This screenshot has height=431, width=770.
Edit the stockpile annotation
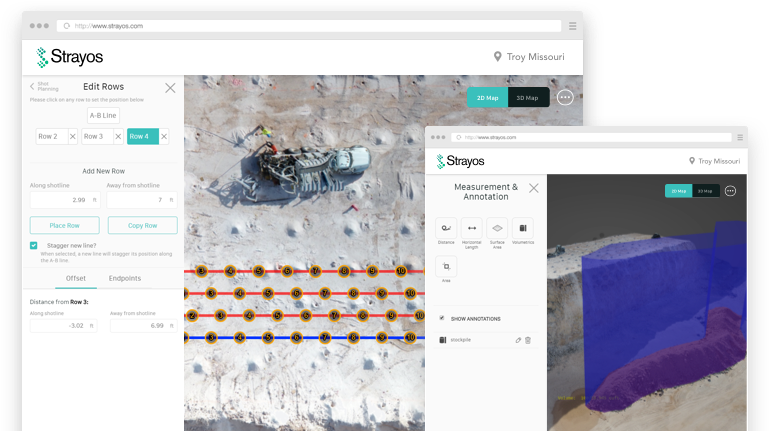pyautogui.click(x=518, y=340)
